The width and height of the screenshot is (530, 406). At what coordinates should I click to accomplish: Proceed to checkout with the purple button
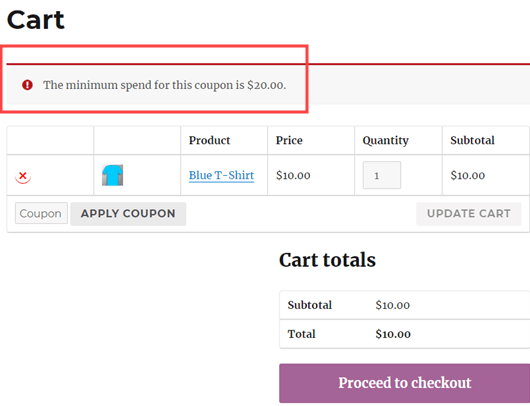coord(405,383)
